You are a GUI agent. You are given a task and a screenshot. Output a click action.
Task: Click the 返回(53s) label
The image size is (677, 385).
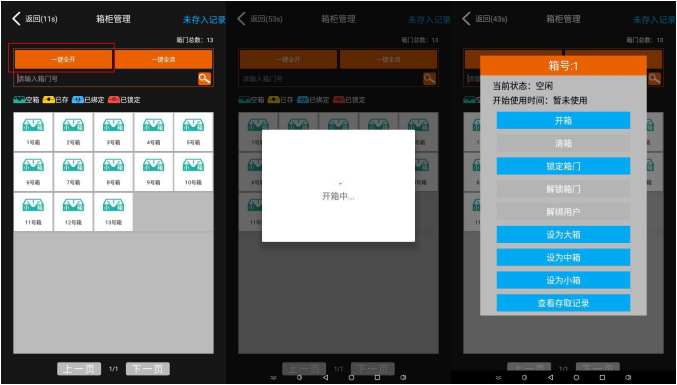[x=266, y=19]
